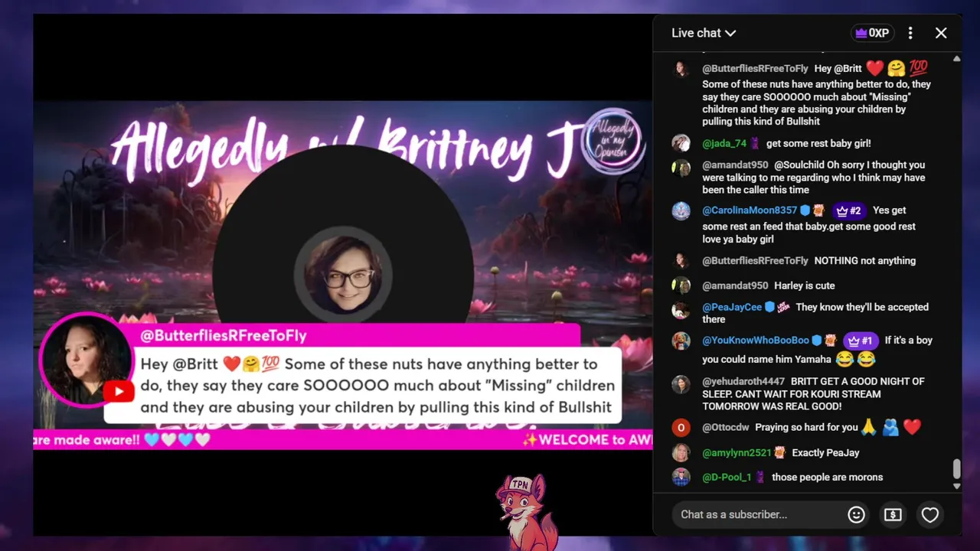
Task: Open the Live chat mode dropdown
Action: click(x=703, y=33)
